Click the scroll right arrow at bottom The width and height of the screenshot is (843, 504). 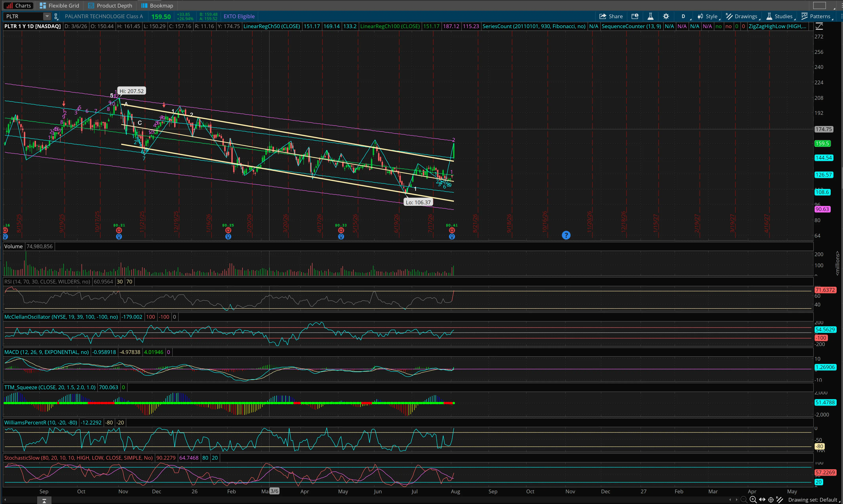click(736, 500)
